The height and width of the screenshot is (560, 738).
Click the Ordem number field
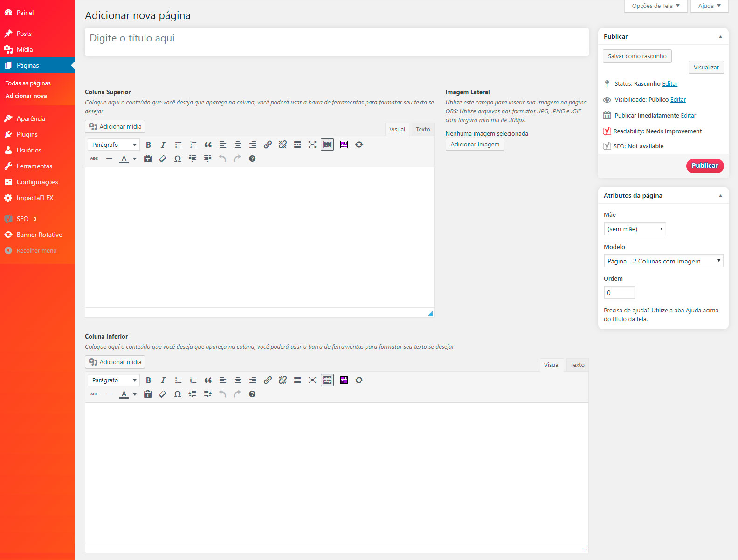619,293
